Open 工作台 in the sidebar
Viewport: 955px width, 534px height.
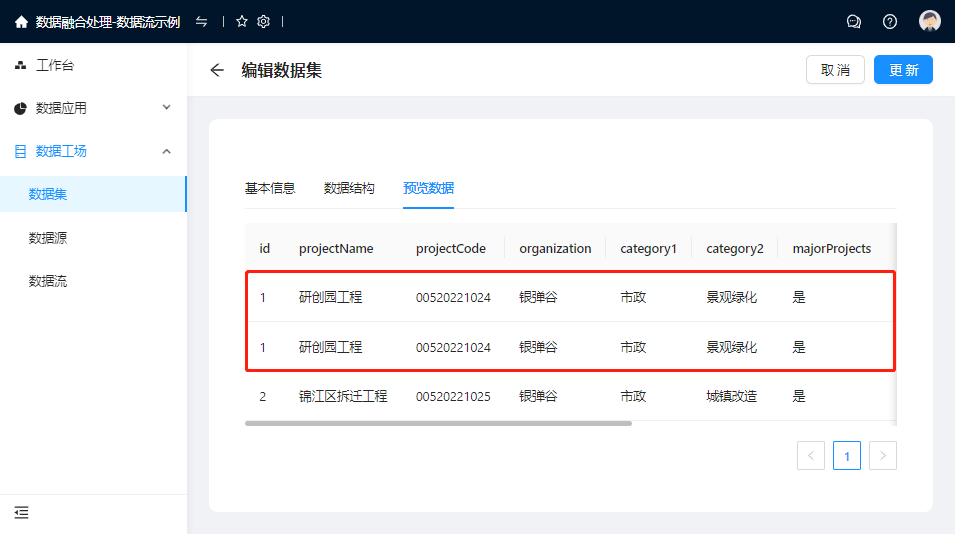click(x=55, y=66)
